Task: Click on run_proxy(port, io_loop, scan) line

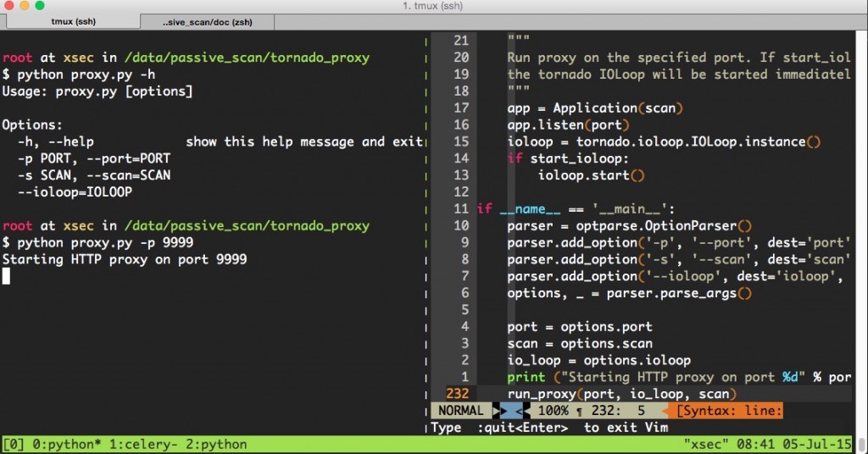Action: [x=621, y=394]
